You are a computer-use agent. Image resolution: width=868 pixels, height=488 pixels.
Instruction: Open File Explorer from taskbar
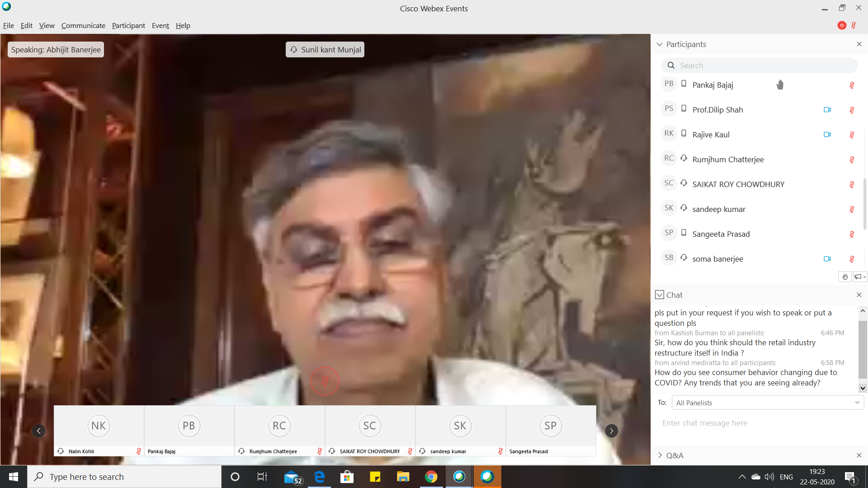[403, 477]
